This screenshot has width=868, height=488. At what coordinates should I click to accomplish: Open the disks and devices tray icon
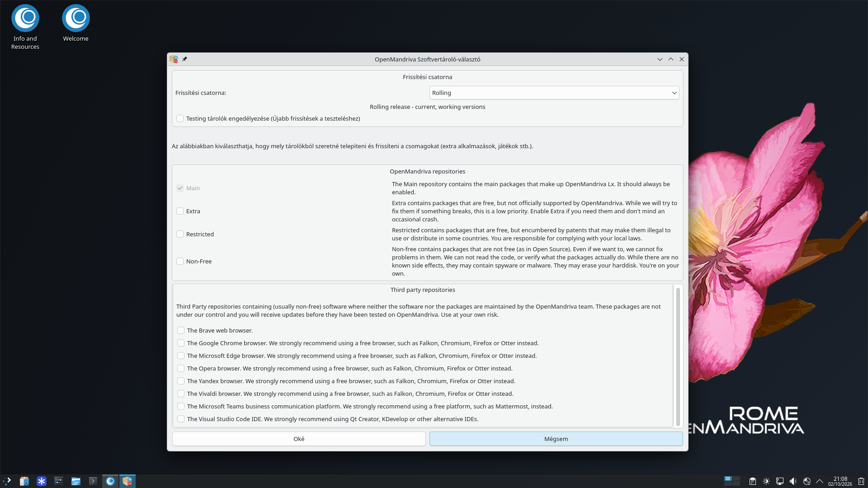click(807, 481)
